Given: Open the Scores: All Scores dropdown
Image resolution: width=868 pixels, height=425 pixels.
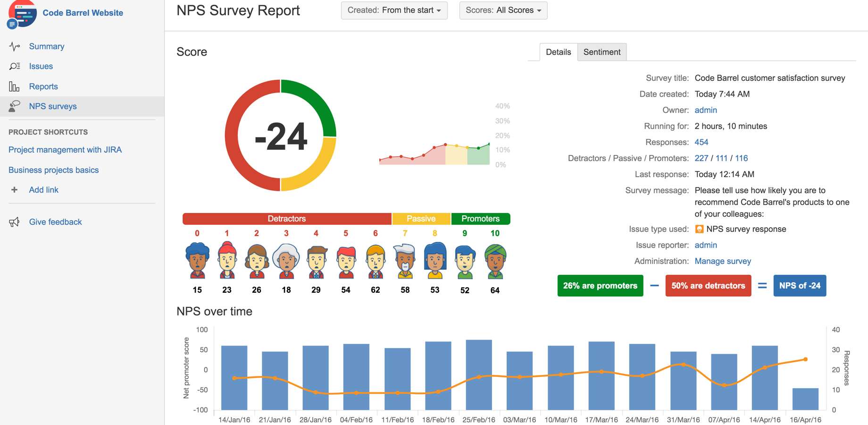Looking at the screenshot, I should tap(503, 10).
